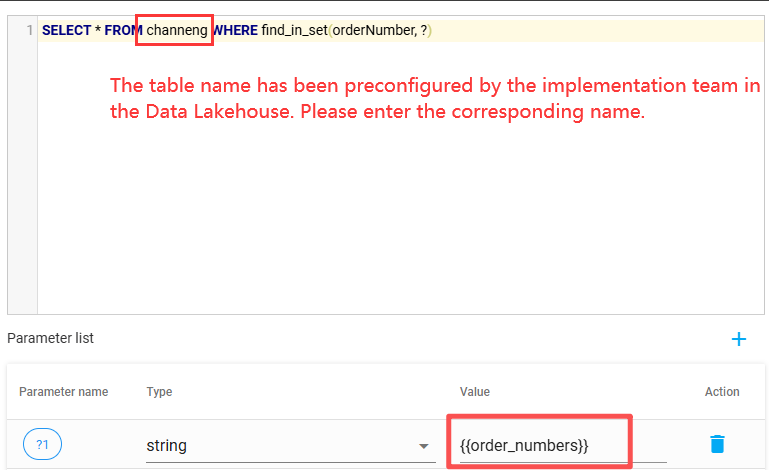Click line number 1 in editor gutter
769x470 pixels.
click(29, 31)
